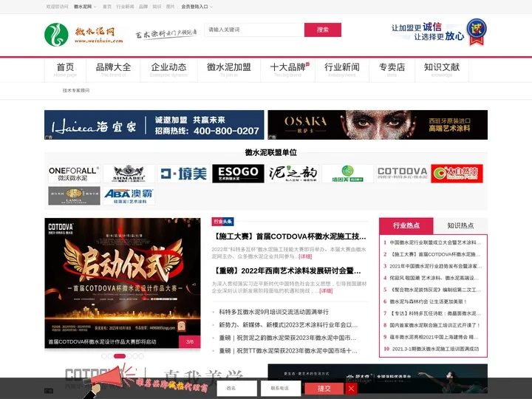Select the active red carousel indicator dot
Viewport: 532px width, 399px height.
(120, 356)
